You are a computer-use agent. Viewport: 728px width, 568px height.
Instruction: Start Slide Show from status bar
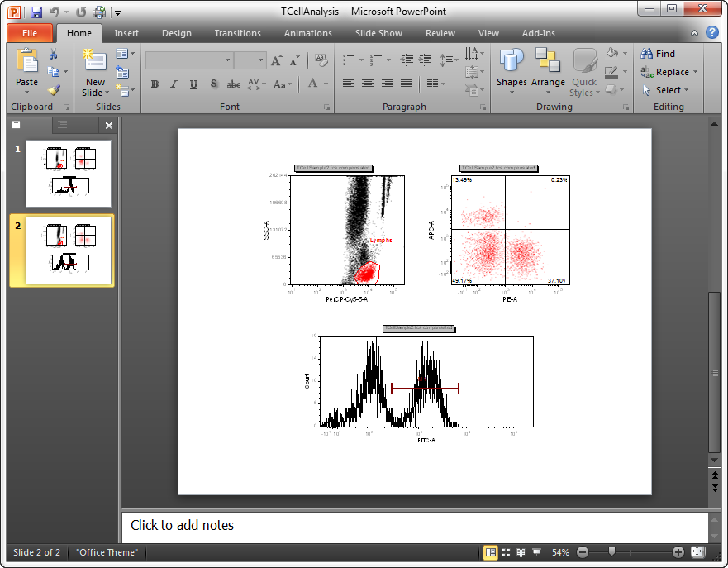[536, 552]
